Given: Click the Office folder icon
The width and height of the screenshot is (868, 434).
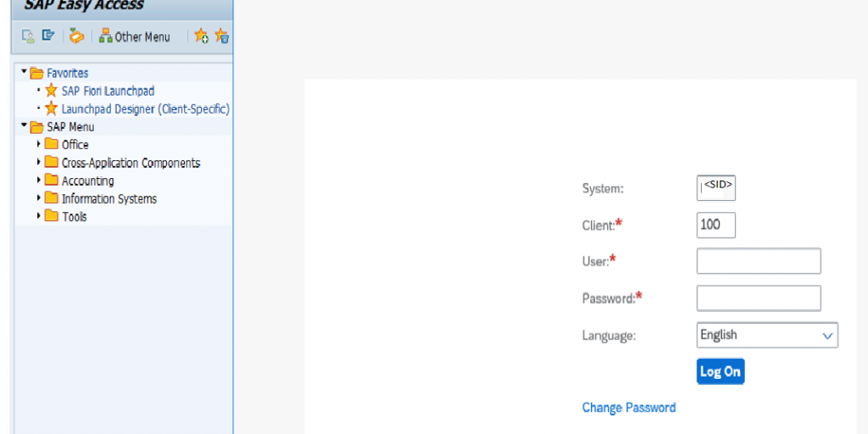Looking at the screenshot, I should (x=52, y=144).
